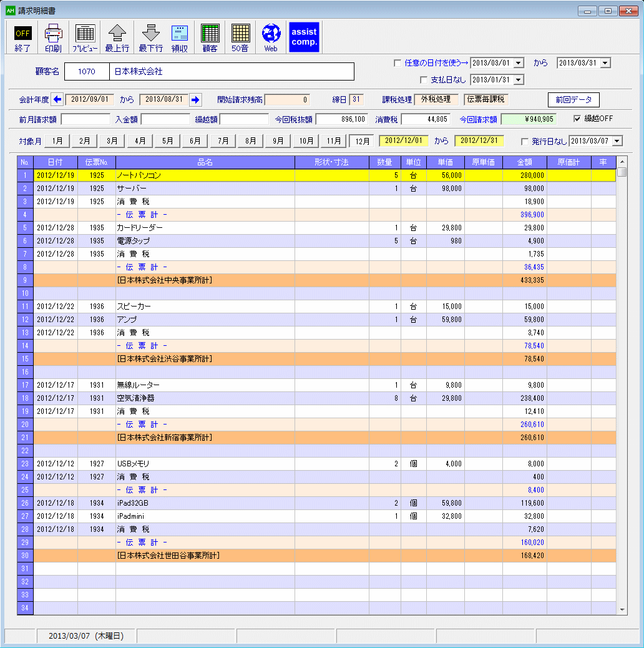Click the 繰越額 input field
Screen dimensions: 644x648
click(244, 119)
